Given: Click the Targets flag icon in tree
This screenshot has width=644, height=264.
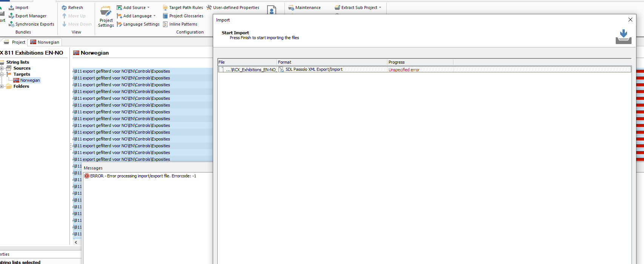Looking at the screenshot, I should click(x=9, y=74).
